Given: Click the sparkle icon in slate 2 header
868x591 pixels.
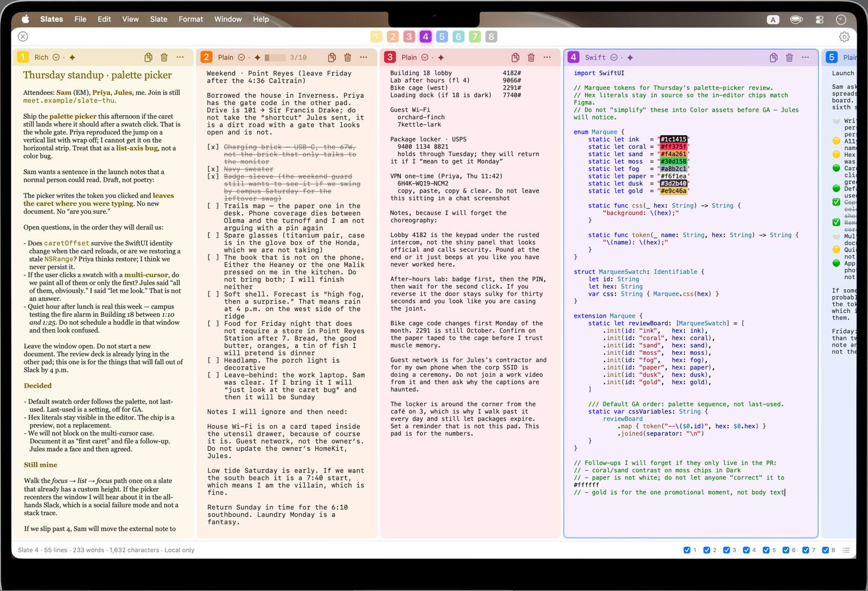Looking at the screenshot, I should [x=257, y=58].
